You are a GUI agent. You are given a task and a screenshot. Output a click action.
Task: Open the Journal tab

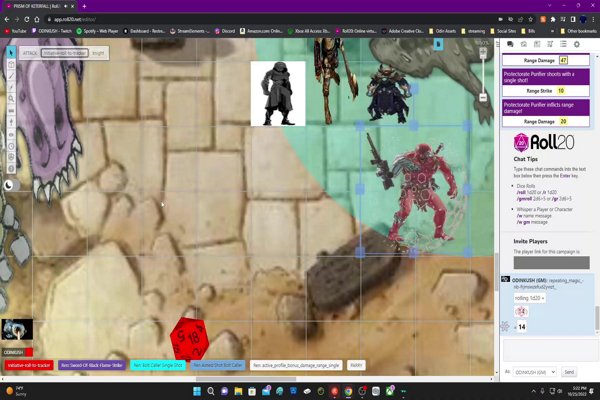pos(537,44)
